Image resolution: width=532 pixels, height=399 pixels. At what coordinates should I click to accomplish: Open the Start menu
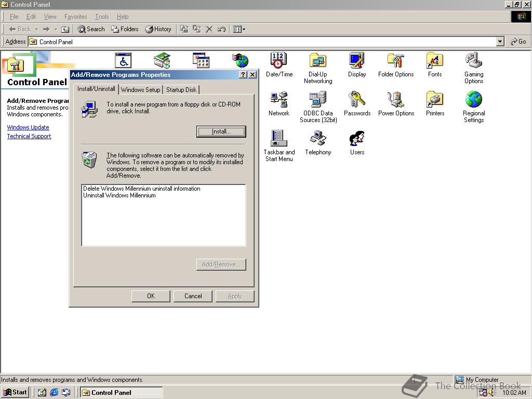[x=15, y=393]
